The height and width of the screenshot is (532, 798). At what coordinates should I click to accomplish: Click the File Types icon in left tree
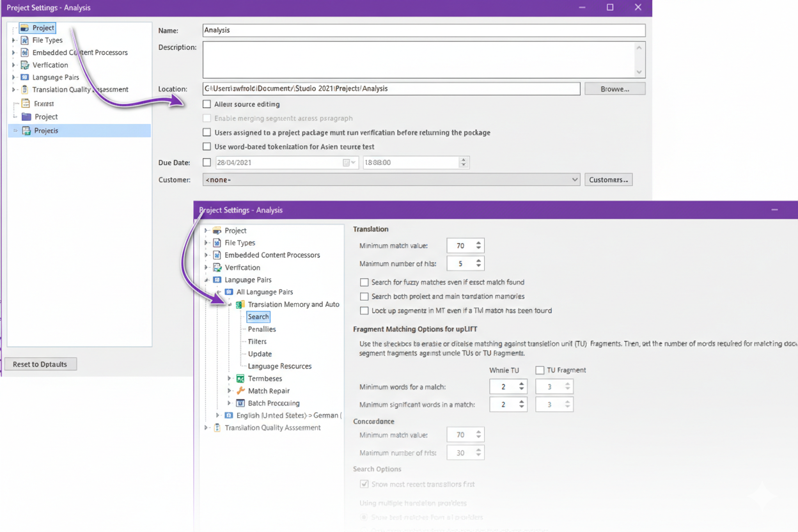click(25, 40)
